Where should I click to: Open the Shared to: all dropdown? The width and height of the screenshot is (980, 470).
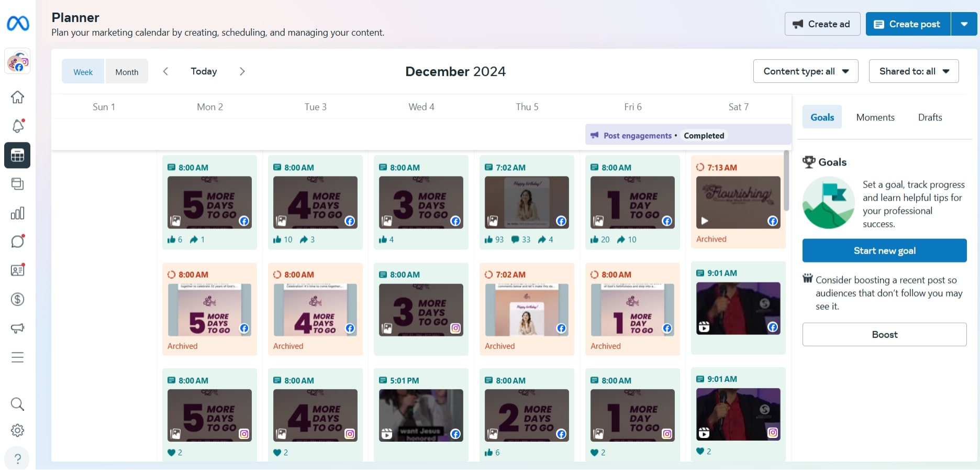(x=914, y=71)
